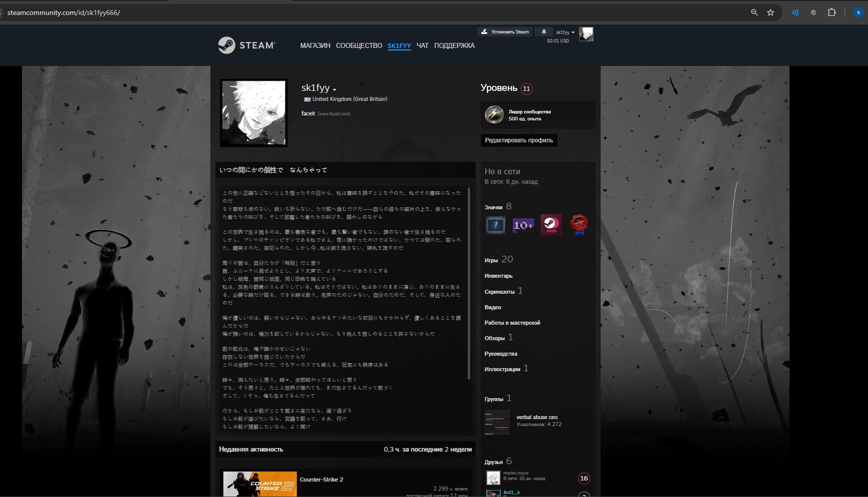Click the United Kingdom flag icon
Screen dimensions: 868x497
pyautogui.click(x=307, y=99)
